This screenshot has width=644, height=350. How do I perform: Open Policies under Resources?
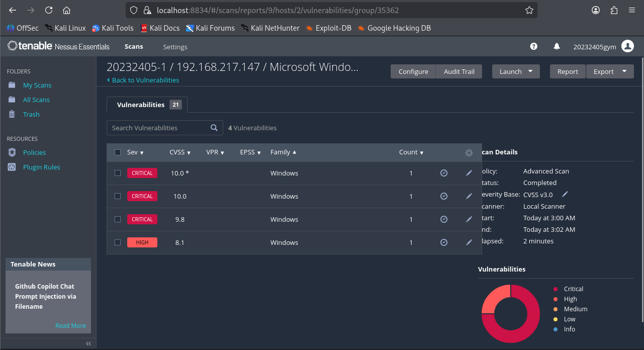(34, 152)
